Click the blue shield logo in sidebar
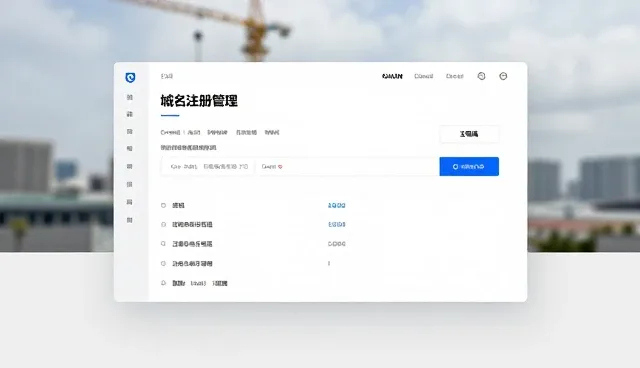The height and width of the screenshot is (368, 640). coord(130,78)
